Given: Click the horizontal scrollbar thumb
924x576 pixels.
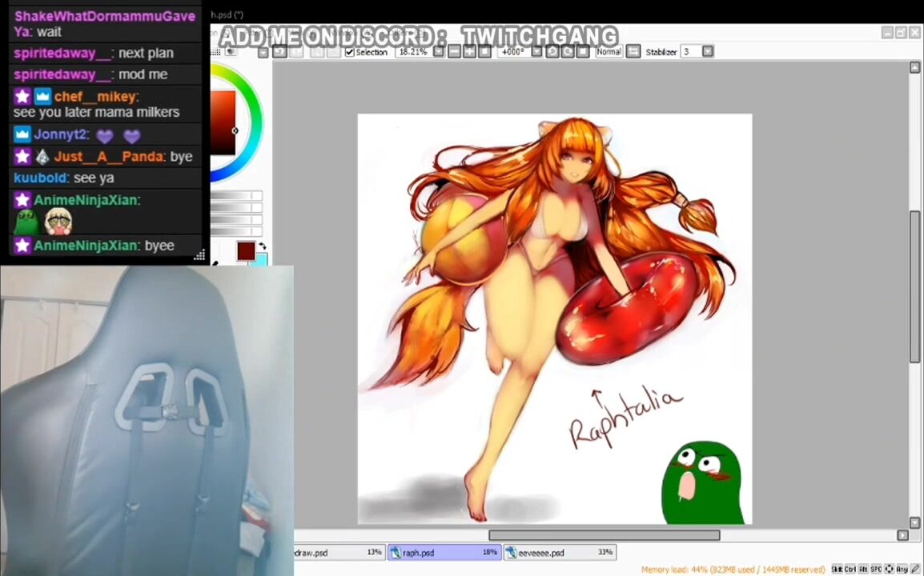Looking at the screenshot, I should point(604,534).
